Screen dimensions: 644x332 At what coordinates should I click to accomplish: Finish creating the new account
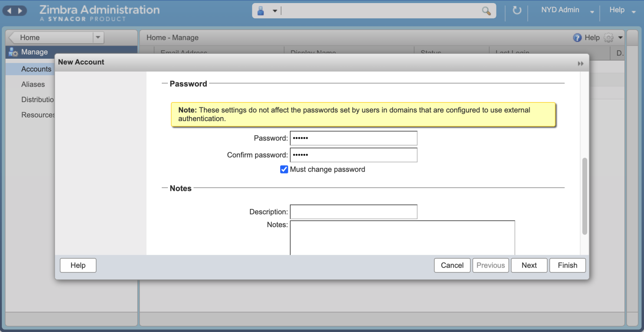click(x=567, y=265)
